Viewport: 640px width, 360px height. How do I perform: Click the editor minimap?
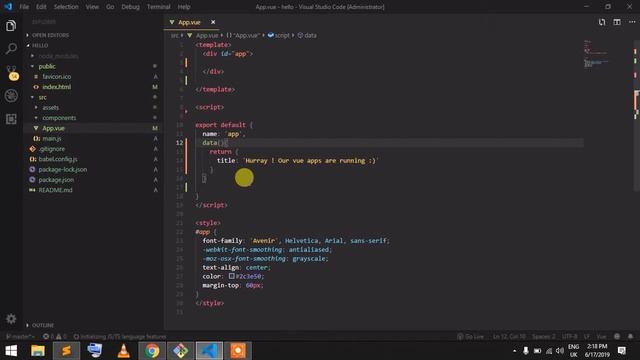point(596,54)
